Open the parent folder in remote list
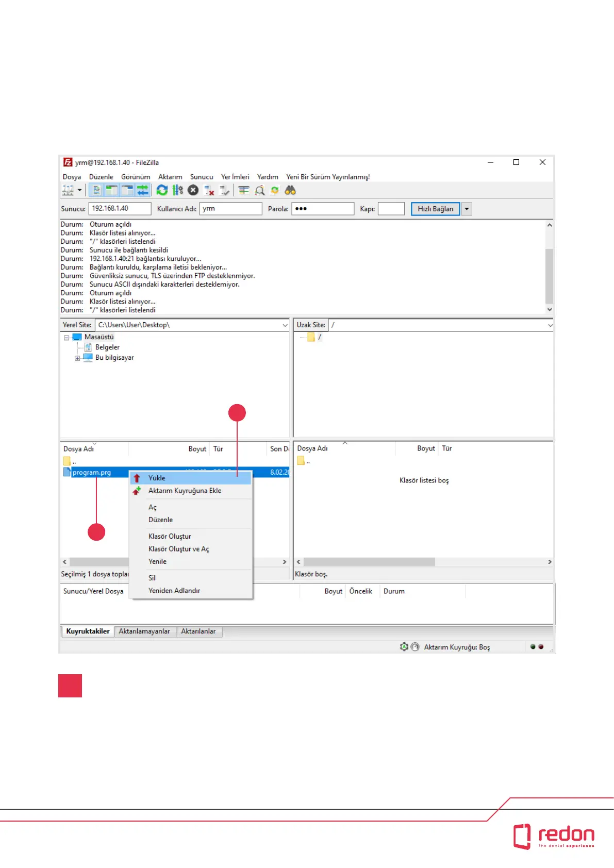This screenshot has height=868, width=614. click(x=303, y=461)
